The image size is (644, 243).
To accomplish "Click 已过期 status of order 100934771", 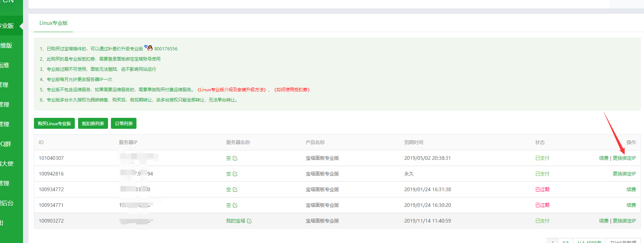I will tap(542, 205).
